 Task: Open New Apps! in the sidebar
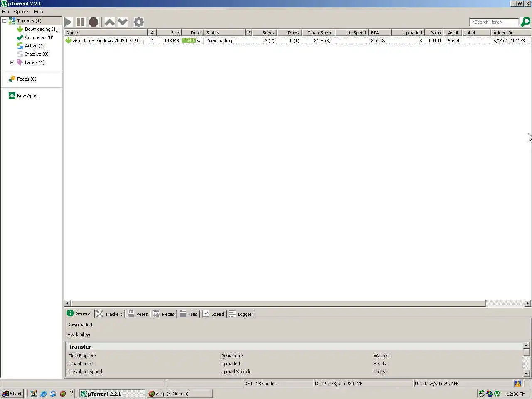point(28,96)
